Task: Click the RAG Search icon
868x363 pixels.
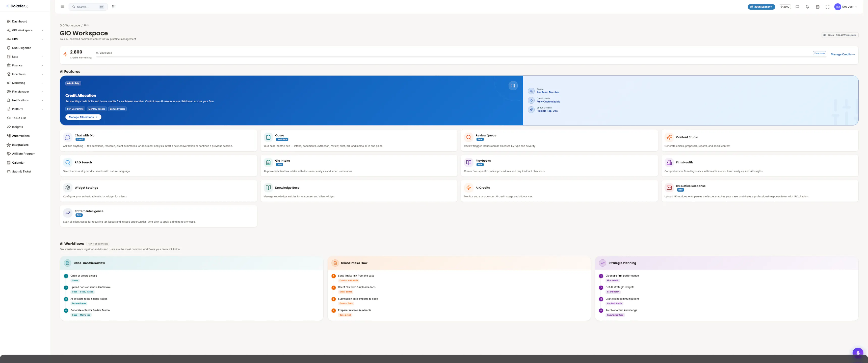Action: tap(68, 163)
